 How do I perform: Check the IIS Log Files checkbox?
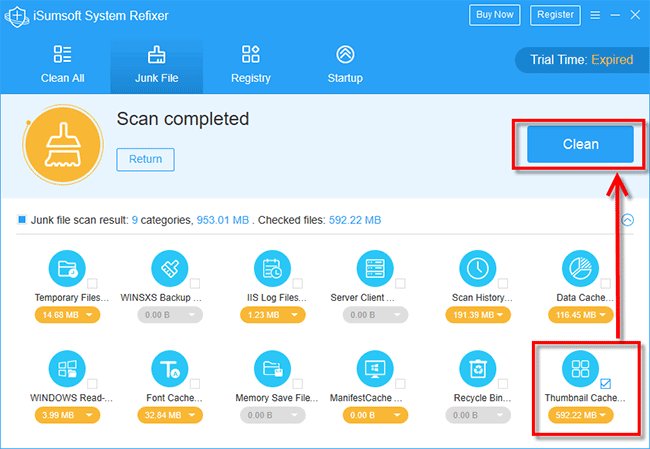[x=298, y=284]
